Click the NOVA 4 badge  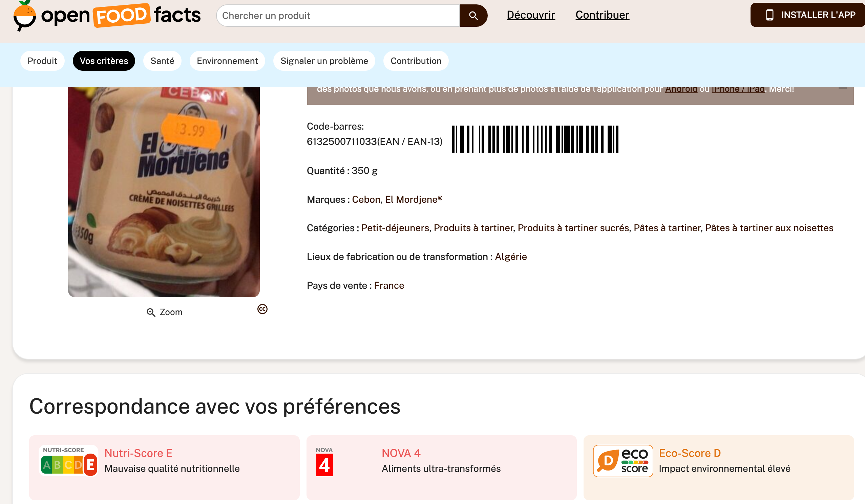tap(324, 461)
